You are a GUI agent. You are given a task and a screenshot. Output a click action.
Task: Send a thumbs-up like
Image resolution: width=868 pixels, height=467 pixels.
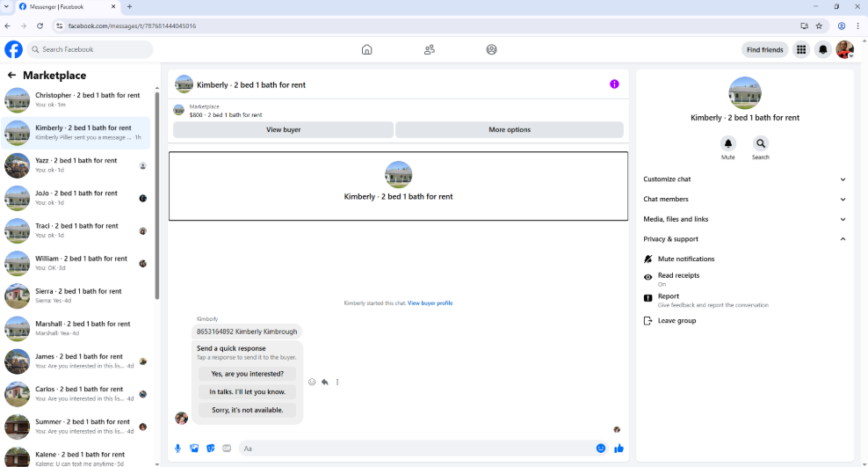tap(618, 449)
